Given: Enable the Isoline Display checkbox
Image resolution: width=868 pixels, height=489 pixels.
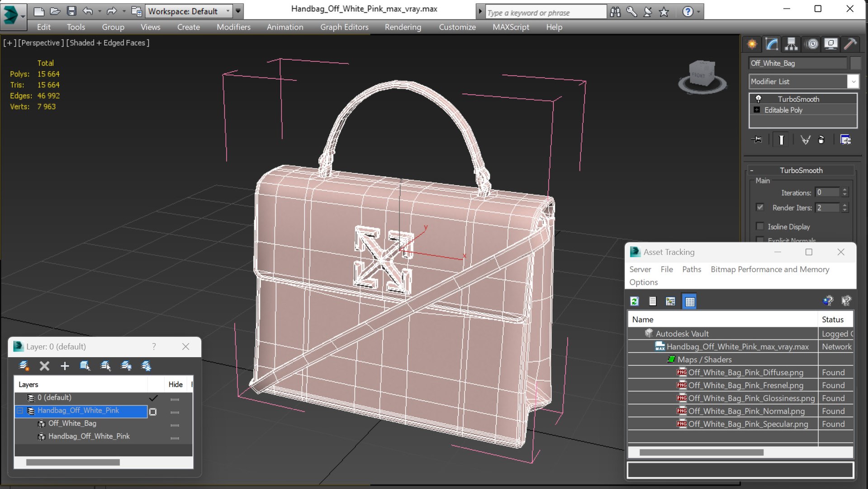Looking at the screenshot, I should coord(760,226).
